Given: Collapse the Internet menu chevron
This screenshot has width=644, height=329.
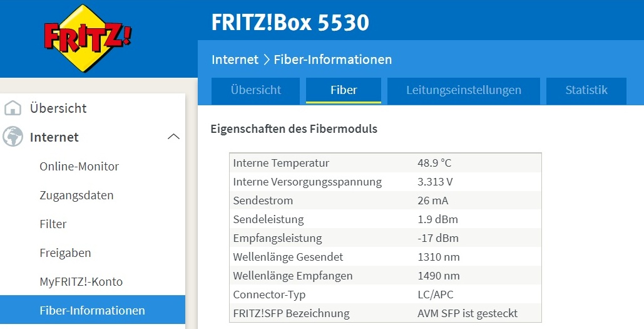Looking at the screenshot, I should (x=174, y=137).
